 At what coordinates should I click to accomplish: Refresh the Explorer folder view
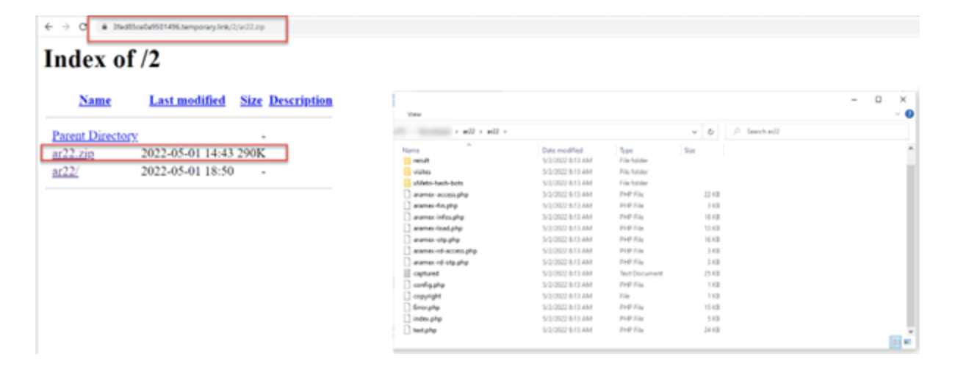(x=711, y=132)
